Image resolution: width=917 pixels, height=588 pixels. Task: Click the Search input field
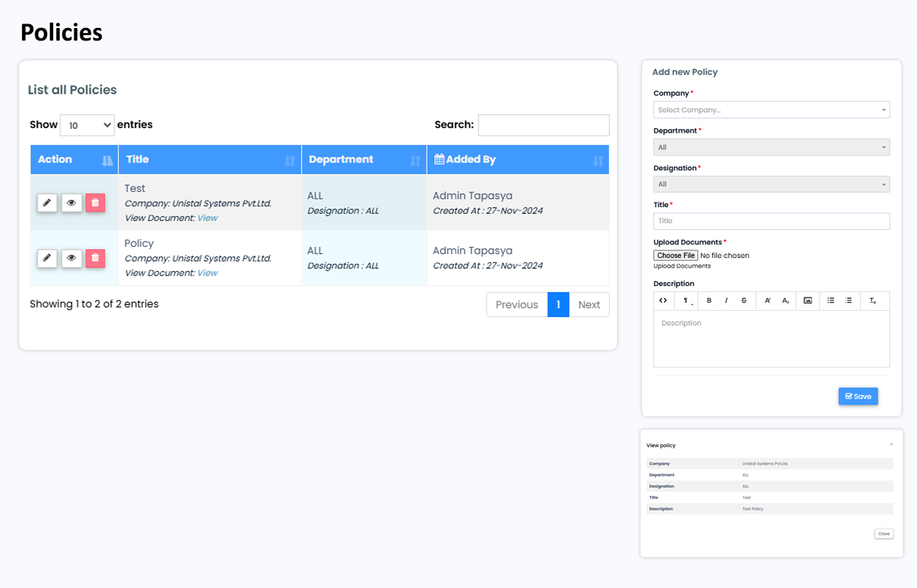[x=543, y=125]
